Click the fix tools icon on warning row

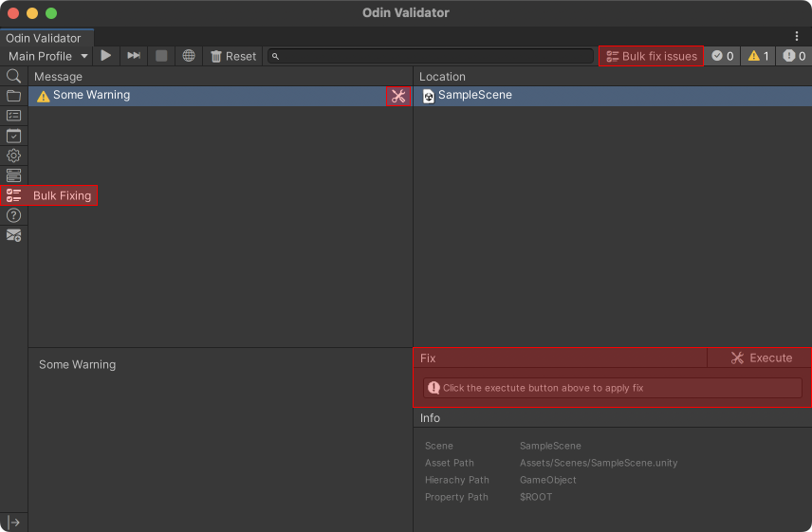[x=398, y=97]
